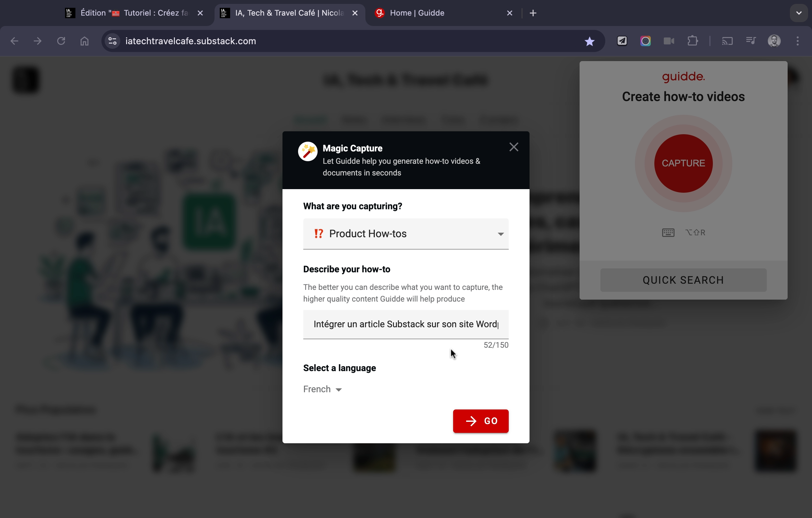Click the QUICK SEARCH button

coord(683,280)
